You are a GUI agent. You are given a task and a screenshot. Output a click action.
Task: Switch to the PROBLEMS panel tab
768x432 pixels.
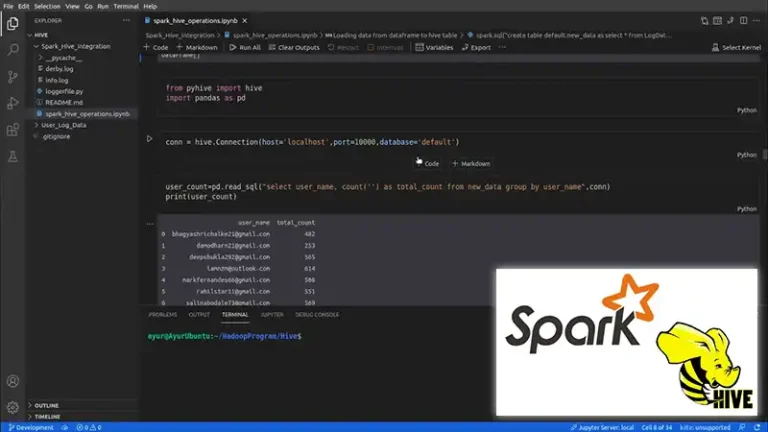(163, 314)
